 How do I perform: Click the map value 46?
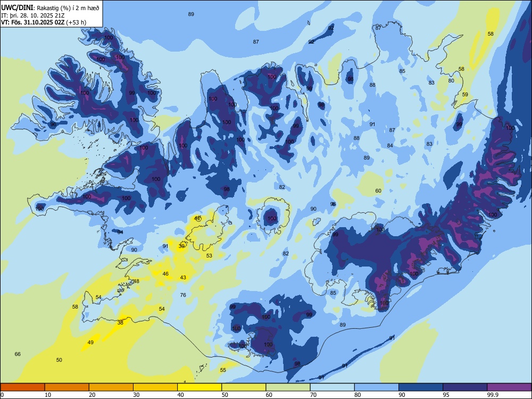coord(165,274)
